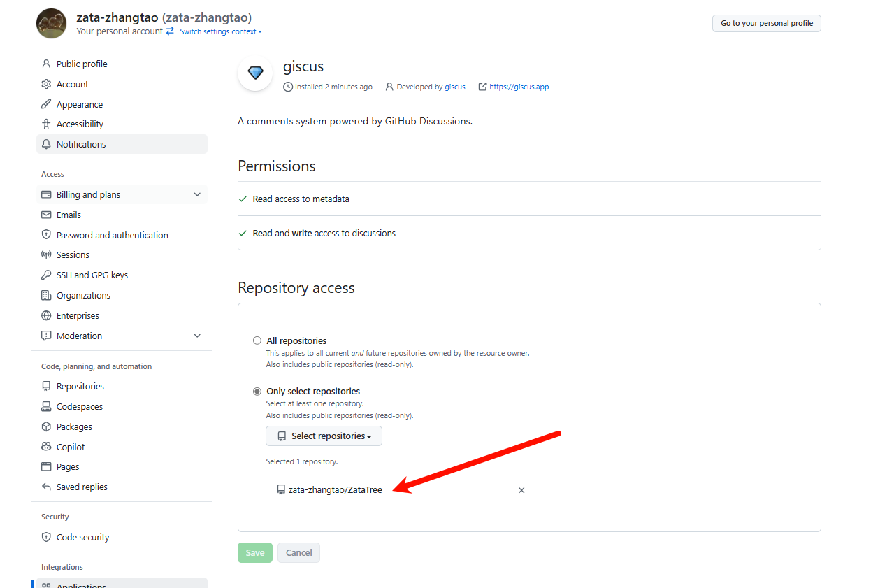Viewport: 894px width, 588px height.
Task: Expand the Moderation section chevron
Action: tap(197, 336)
